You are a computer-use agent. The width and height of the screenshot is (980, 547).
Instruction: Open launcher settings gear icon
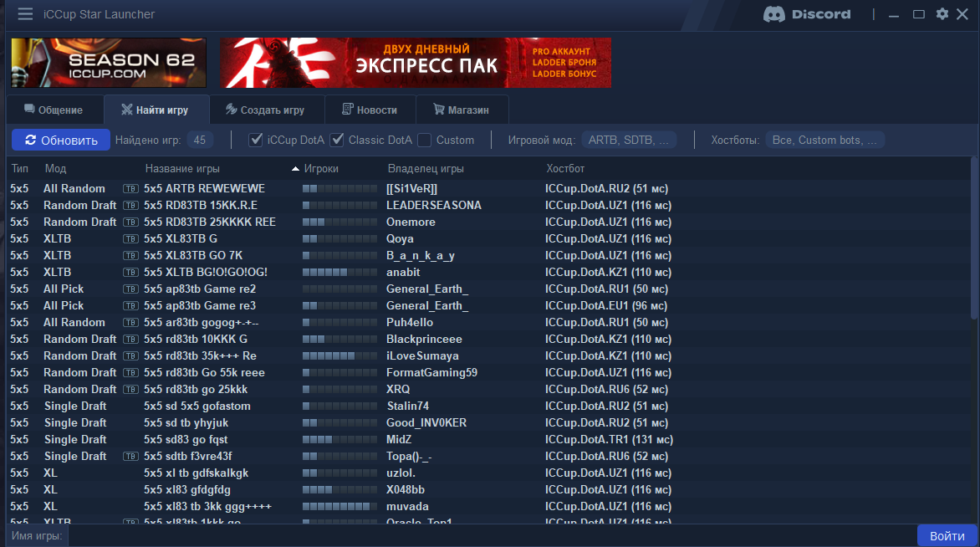pyautogui.click(x=942, y=13)
